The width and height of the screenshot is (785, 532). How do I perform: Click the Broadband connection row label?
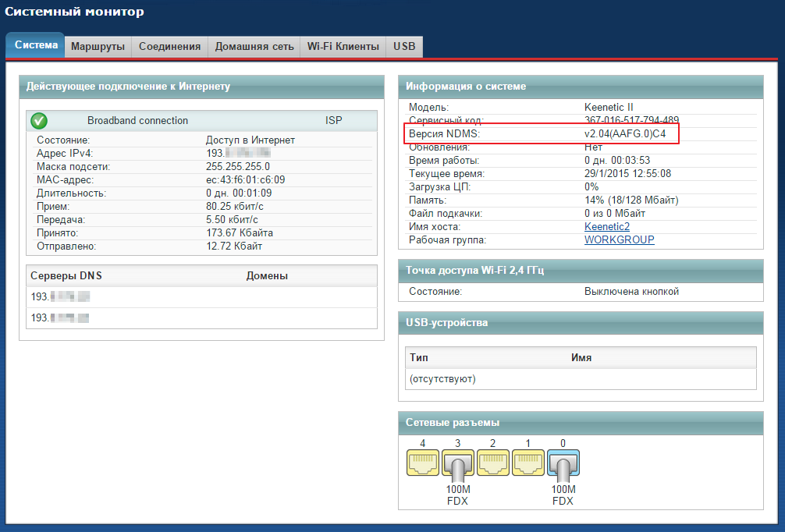pos(137,121)
